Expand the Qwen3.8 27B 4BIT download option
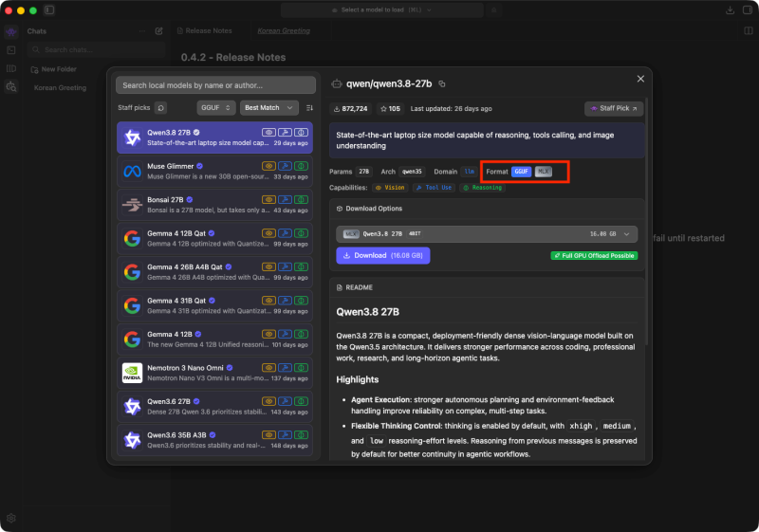759x532 pixels. (487, 234)
